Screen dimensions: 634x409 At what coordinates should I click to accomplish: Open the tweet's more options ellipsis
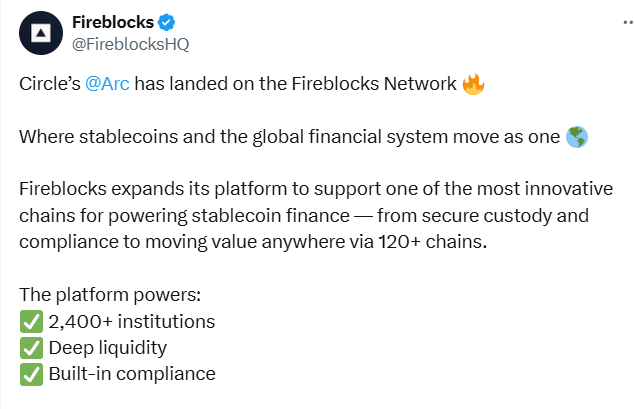point(628,23)
